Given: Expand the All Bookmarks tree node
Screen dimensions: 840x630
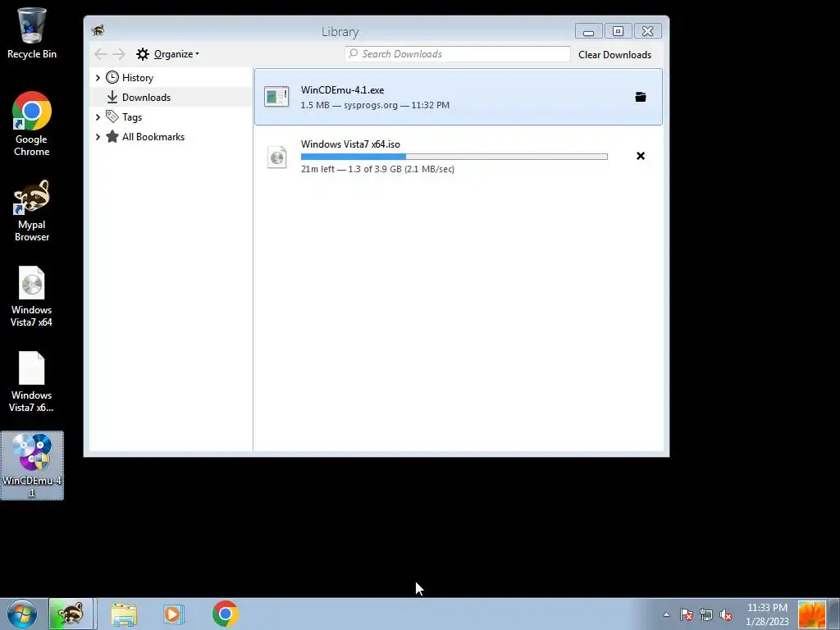Looking at the screenshot, I should tap(98, 137).
